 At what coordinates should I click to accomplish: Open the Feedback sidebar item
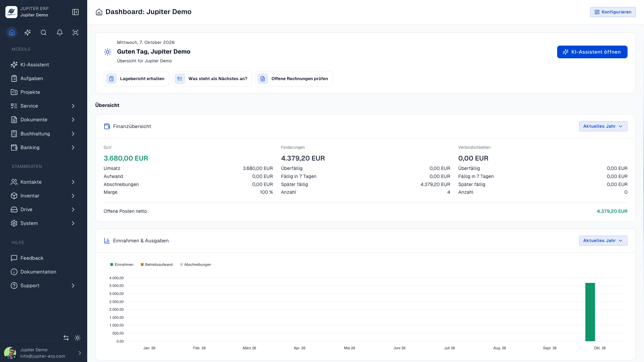coord(44,258)
